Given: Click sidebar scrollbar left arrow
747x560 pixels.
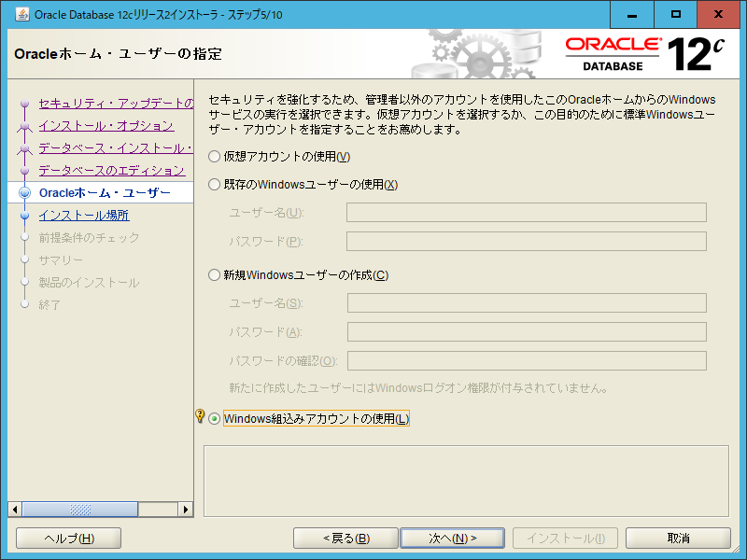Looking at the screenshot, I should tap(15, 510).
